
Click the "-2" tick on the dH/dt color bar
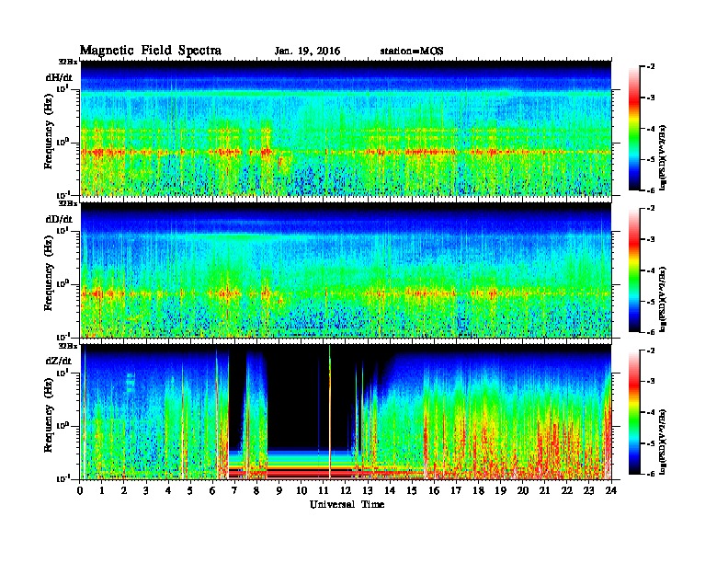pos(651,67)
